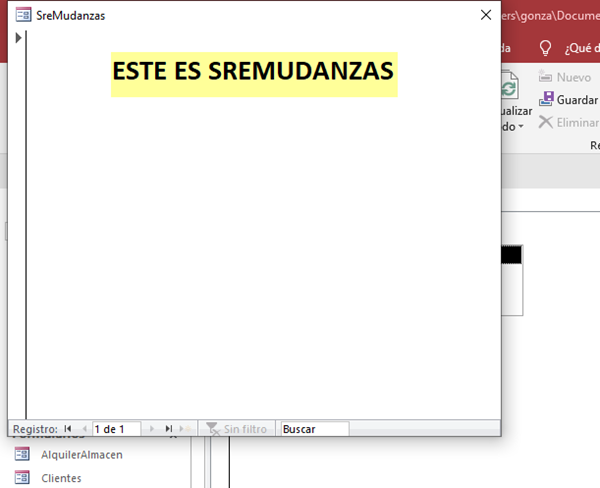
Task: Click the lightbulb ¿Qué desea hacer? icon
Action: pyautogui.click(x=545, y=48)
